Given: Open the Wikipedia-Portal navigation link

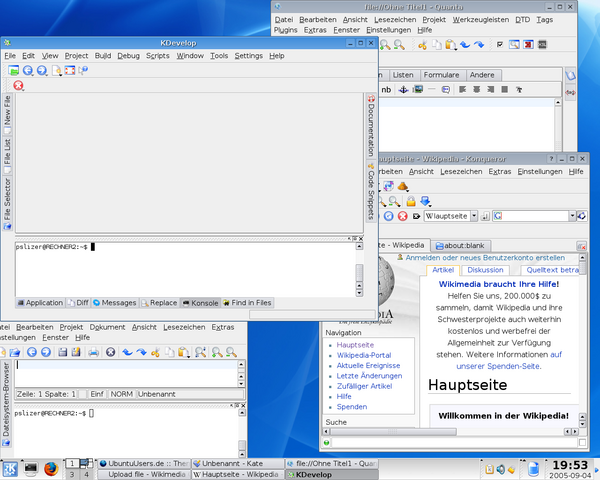Looking at the screenshot, I should point(363,355).
